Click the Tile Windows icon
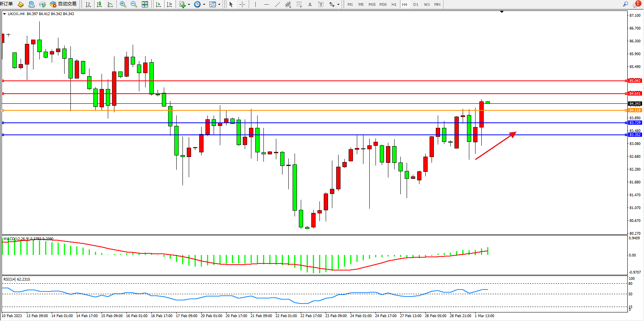The width and height of the screenshot is (644, 321). point(145,4)
